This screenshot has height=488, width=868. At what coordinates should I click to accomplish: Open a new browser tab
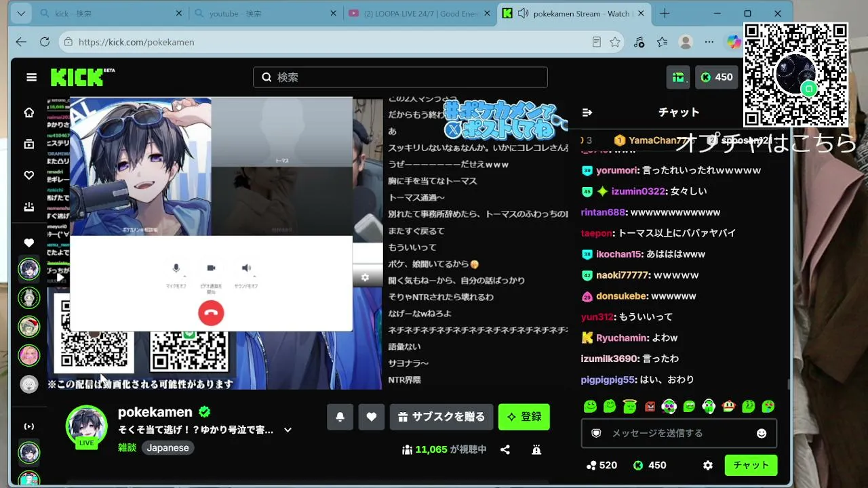(x=665, y=14)
